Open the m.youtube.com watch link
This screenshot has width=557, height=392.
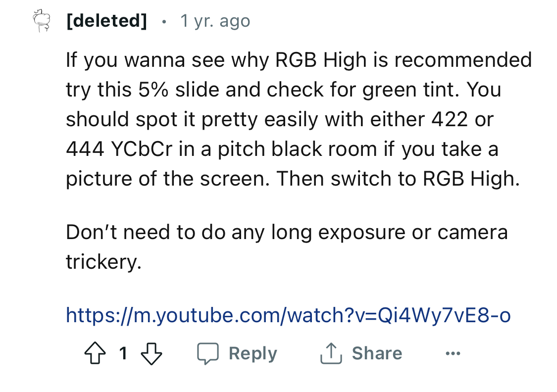pyautogui.click(x=289, y=315)
